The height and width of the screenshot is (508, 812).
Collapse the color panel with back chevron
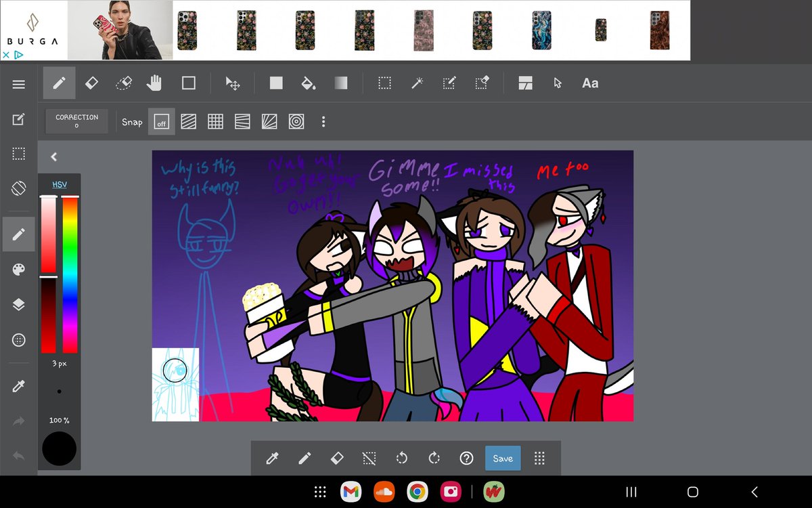point(54,156)
